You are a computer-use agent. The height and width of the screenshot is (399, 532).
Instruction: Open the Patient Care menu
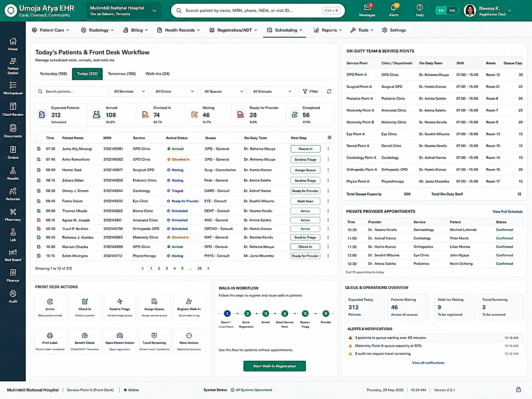click(x=50, y=30)
